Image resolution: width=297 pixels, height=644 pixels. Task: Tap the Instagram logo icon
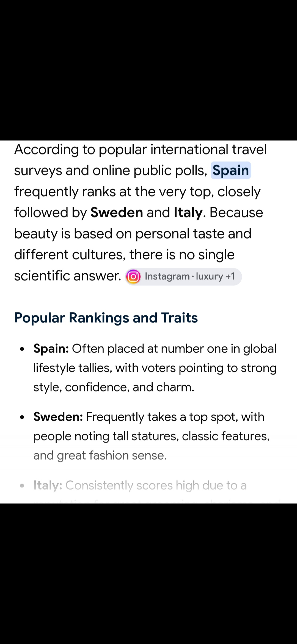click(x=133, y=277)
